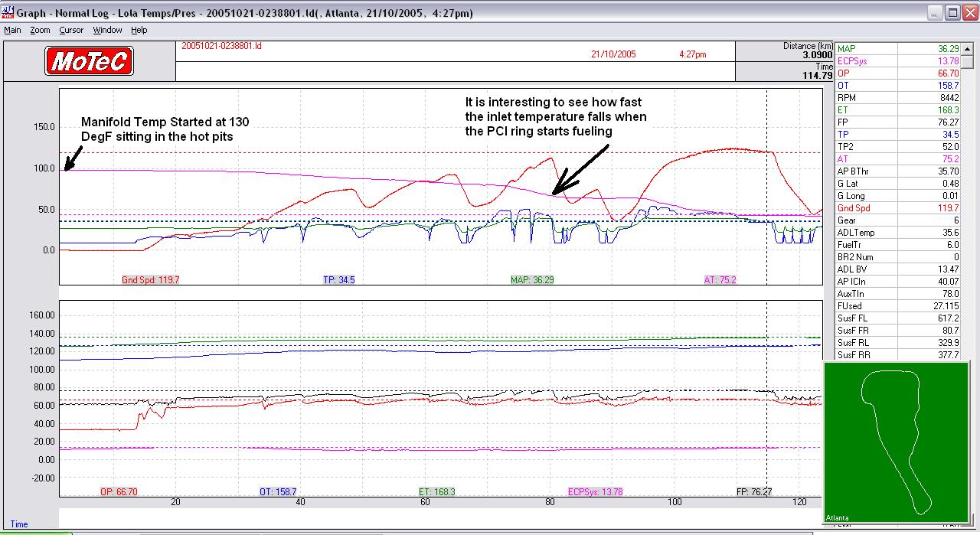Screen dimensions: 980x535
Task: Open the Help menu
Action: pyautogui.click(x=139, y=30)
